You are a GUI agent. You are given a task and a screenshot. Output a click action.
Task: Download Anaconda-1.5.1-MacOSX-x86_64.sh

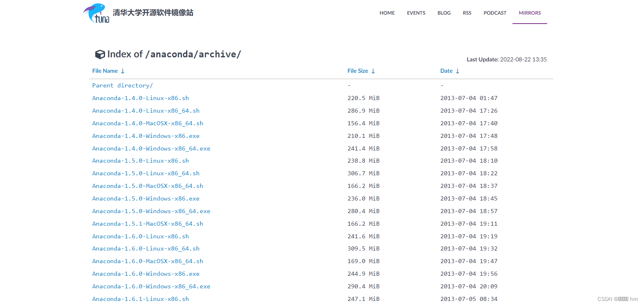pyautogui.click(x=148, y=224)
